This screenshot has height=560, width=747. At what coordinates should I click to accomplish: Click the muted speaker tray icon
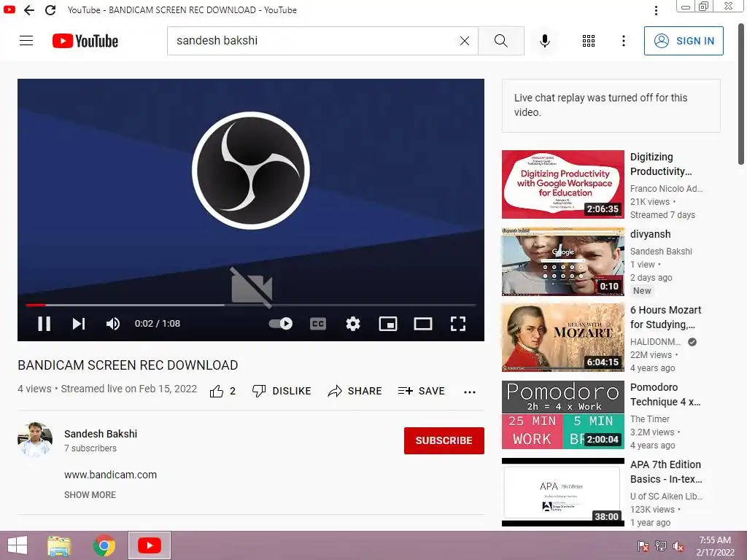click(x=678, y=546)
